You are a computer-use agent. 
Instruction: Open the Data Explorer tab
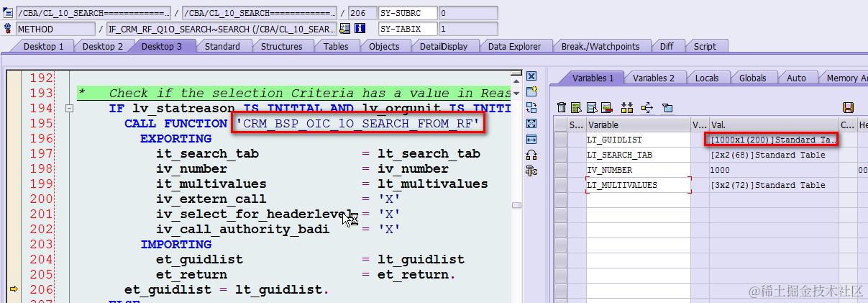[x=514, y=46]
